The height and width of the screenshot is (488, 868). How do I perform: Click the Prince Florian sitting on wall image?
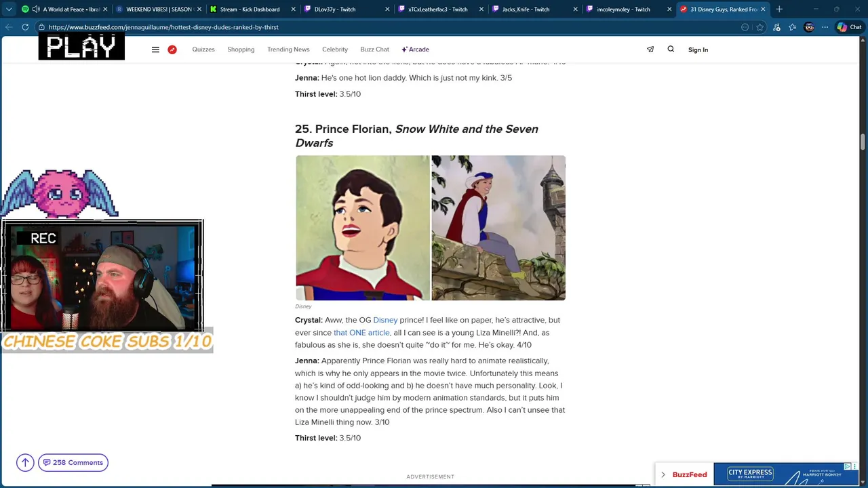(498, 228)
